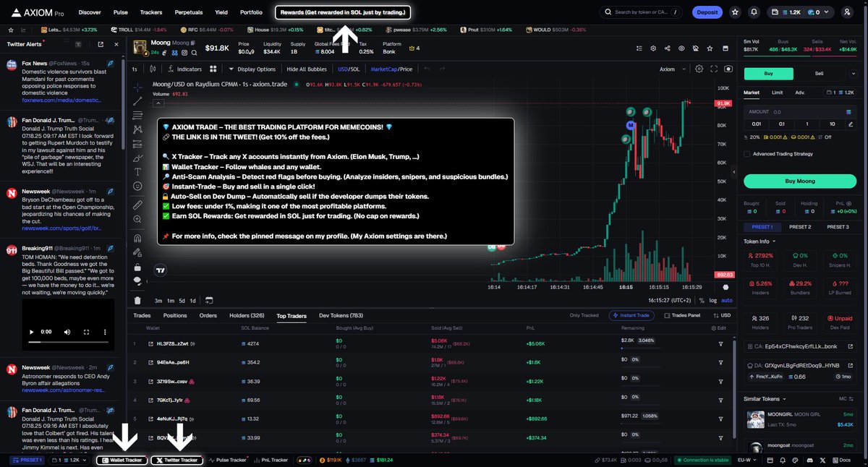Toggle MarketCap/Price display
Viewport: 868px width, 467px height.
391,69
